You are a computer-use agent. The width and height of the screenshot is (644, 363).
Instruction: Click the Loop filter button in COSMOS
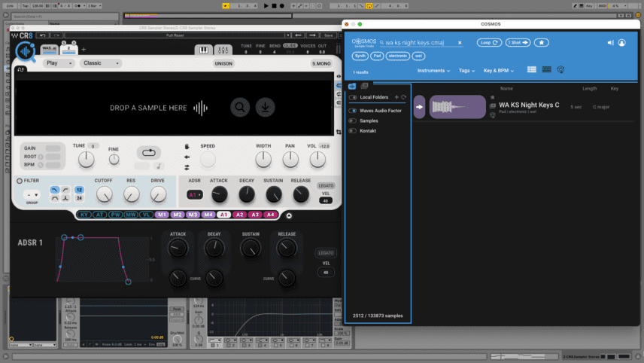(489, 43)
